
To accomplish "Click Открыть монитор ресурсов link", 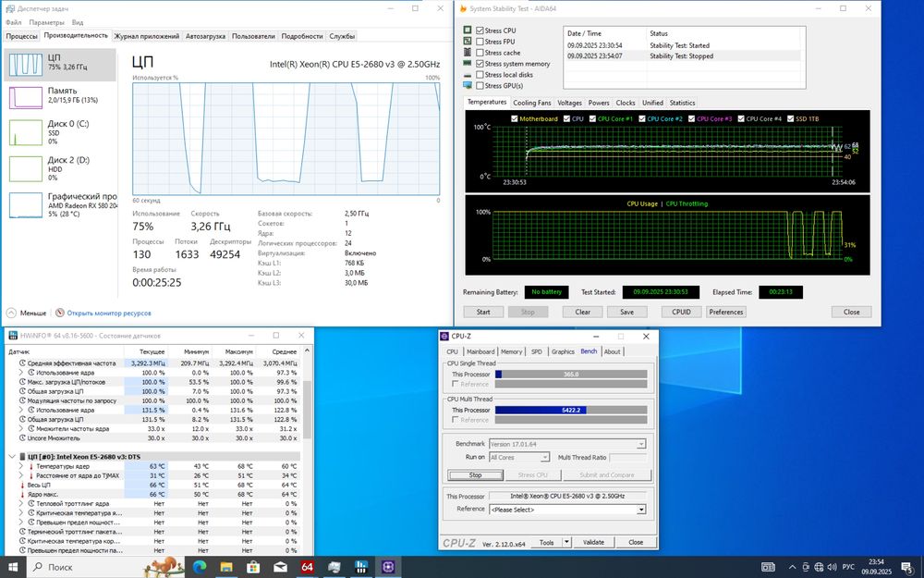I will [109, 314].
